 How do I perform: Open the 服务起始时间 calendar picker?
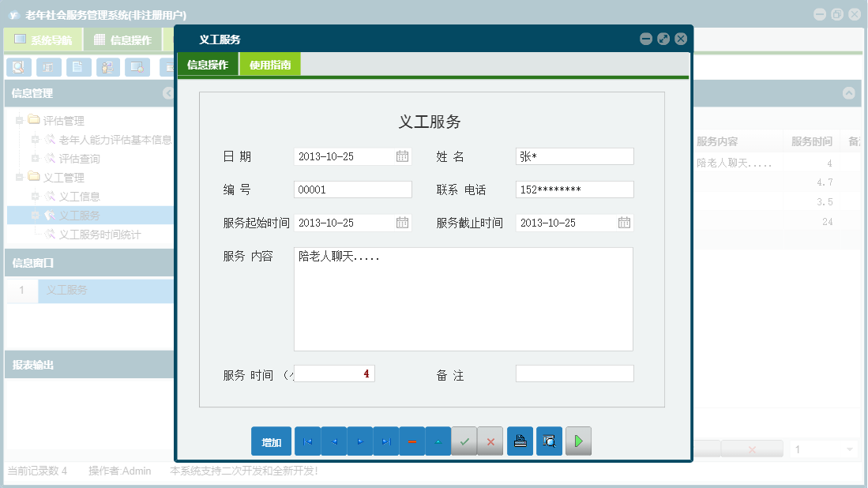click(x=404, y=222)
